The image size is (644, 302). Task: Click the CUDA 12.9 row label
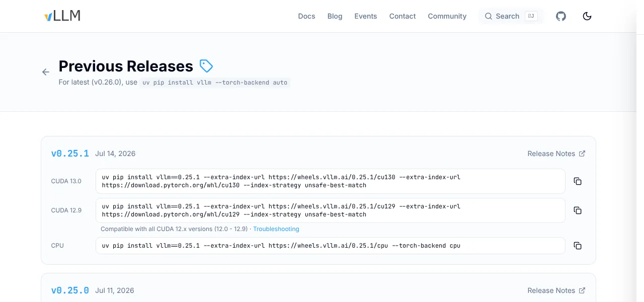tap(66, 210)
